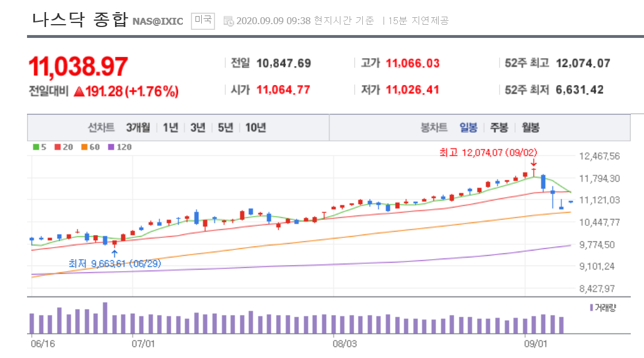
Task: Switch to 주봉 weekly candle chart
Action: (x=499, y=128)
